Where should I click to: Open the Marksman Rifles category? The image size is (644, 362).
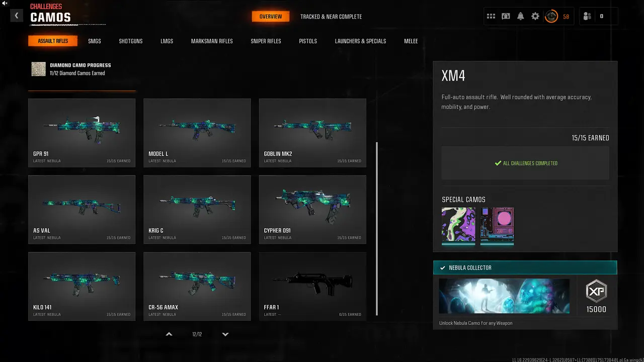212,41
